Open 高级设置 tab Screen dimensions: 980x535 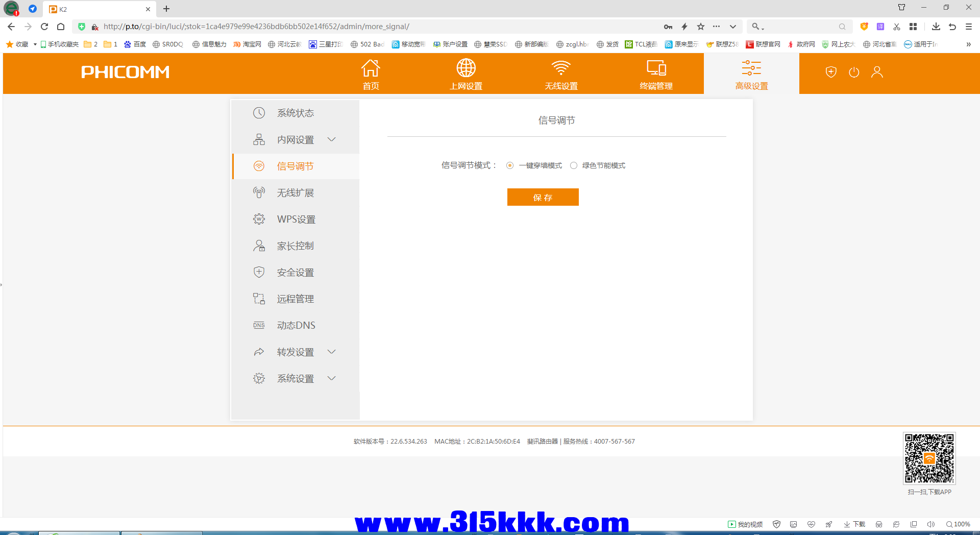pyautogui.click(x=751, y=74)
